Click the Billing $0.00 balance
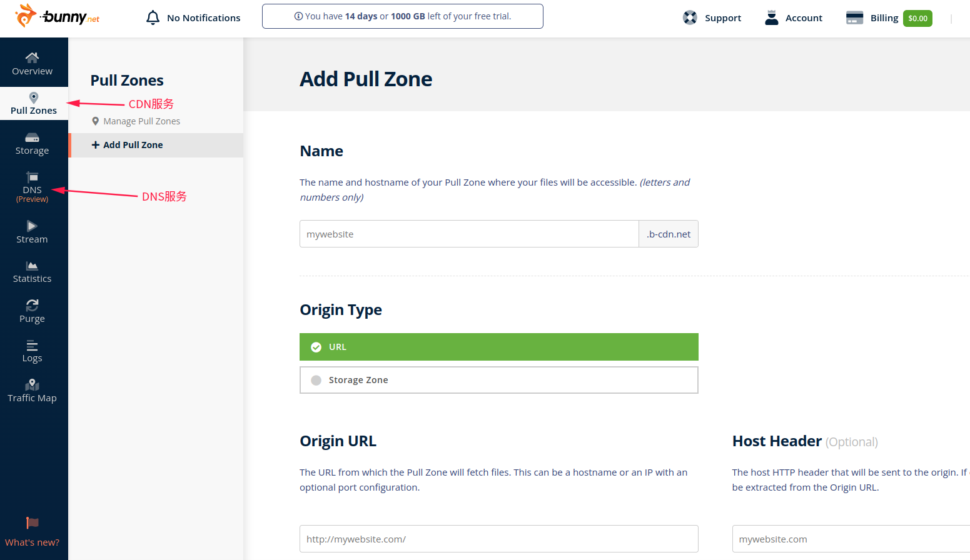The image size is (970, 560). (917, 18)
